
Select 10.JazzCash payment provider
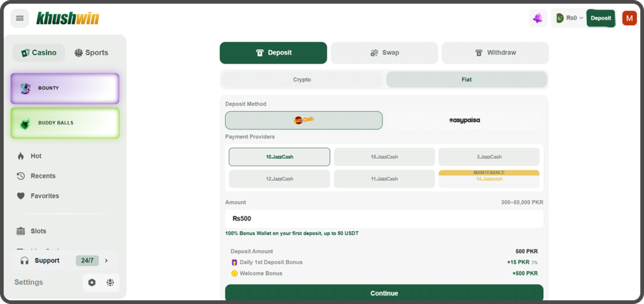(x=279, y=157)
